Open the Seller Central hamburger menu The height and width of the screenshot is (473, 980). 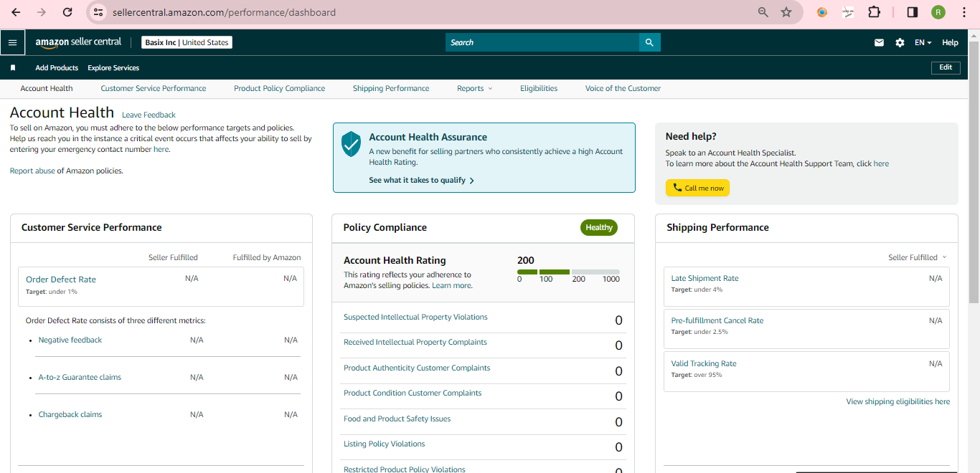(x=12, y=42)
